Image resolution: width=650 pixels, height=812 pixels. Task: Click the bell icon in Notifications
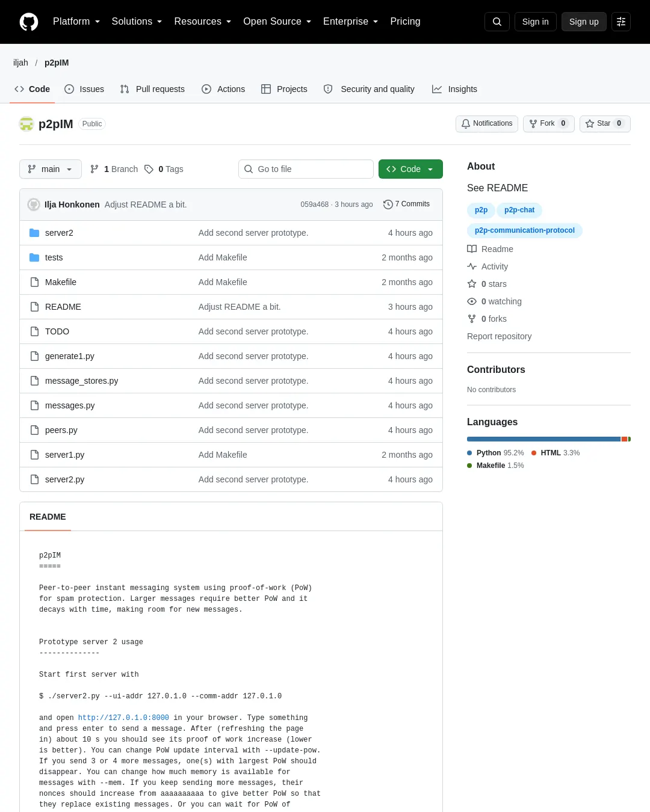466,123
